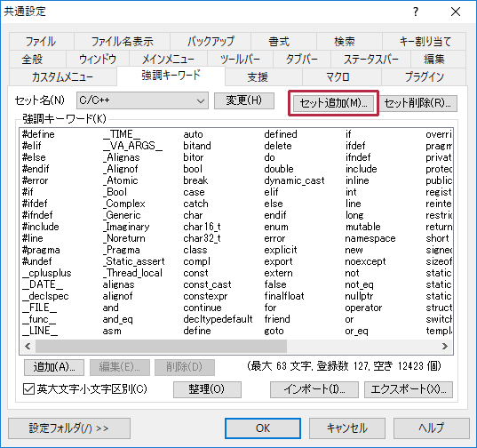
Task: Click the 追加(A)... keyword button
Action: (x=54, y=367)
